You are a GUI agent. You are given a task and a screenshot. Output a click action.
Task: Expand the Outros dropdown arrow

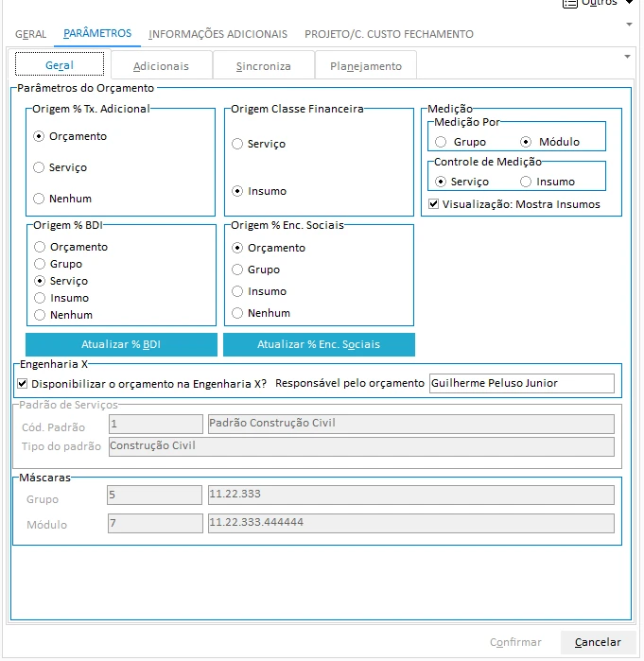click(629, 2)
